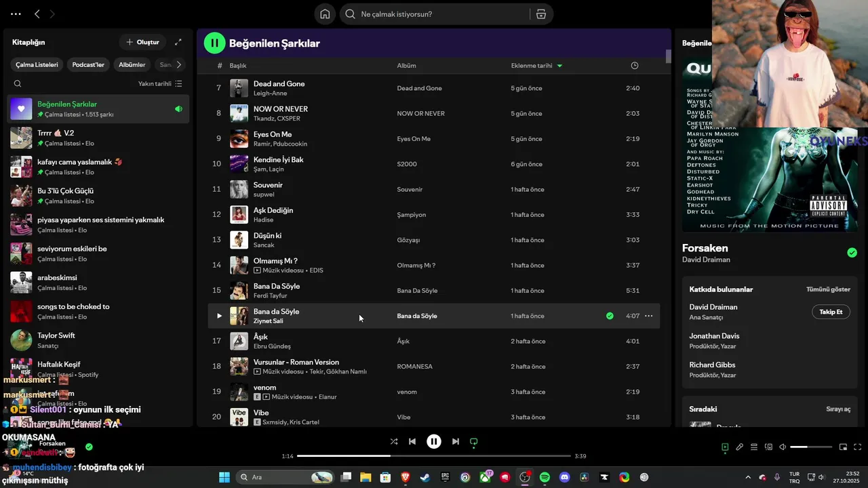Open the ROMANESA album link
868x488 pixels.
coord(414,367)
